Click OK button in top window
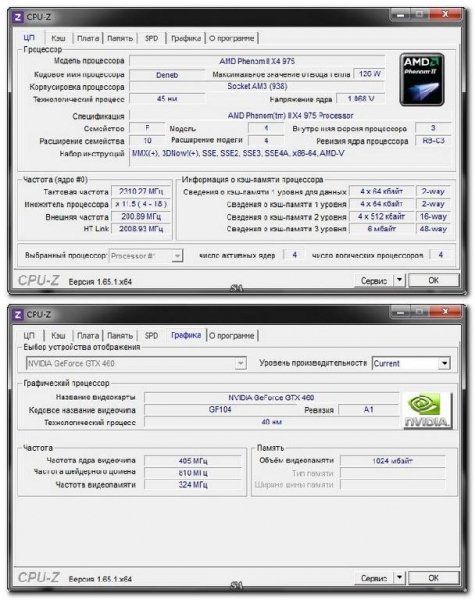The height and width of the screenshot is (600, 475). [433, 280]
